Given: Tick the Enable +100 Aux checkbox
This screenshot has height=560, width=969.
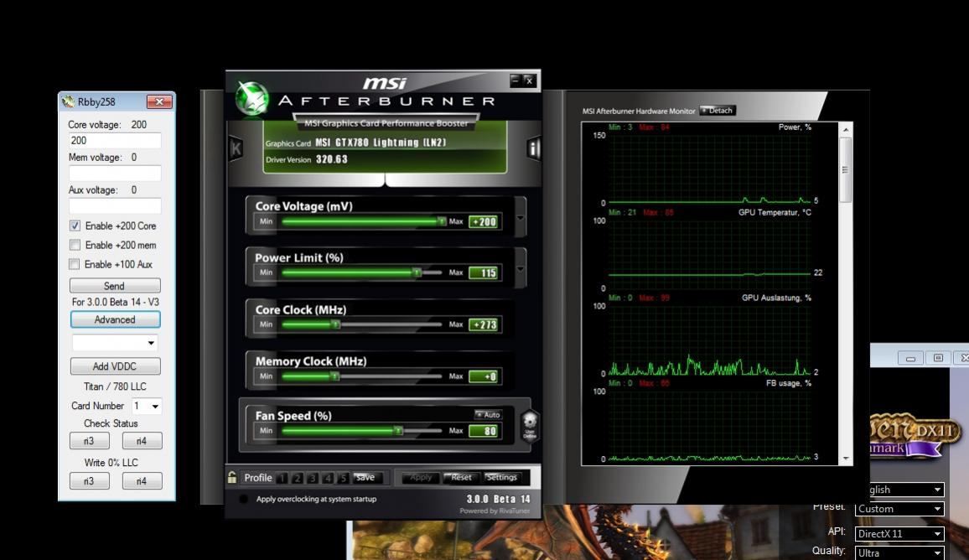Looking at the screenshot, I should [74, 264].
